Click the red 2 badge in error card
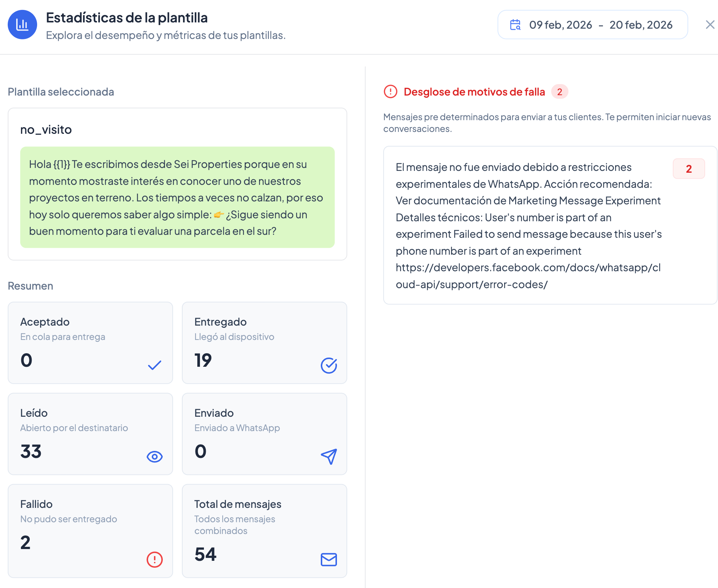The image size is (718, 588). pos(689,169)
